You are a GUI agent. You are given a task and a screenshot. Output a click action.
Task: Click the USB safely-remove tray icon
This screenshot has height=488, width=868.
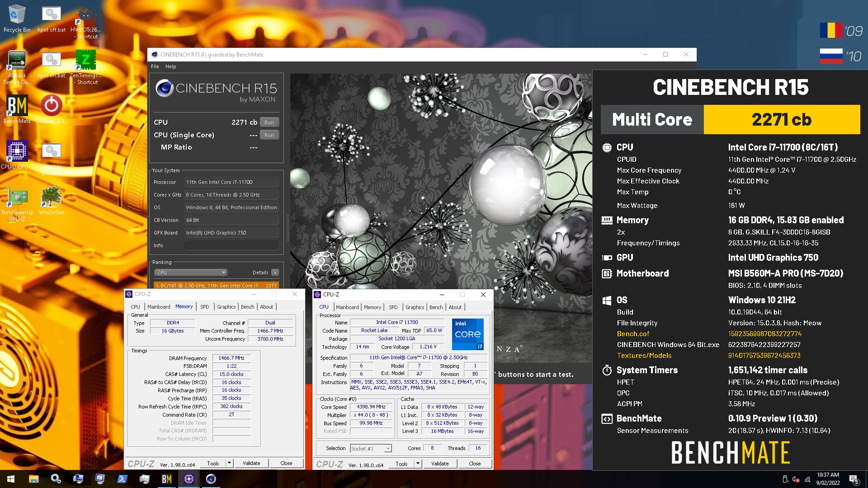785,479
